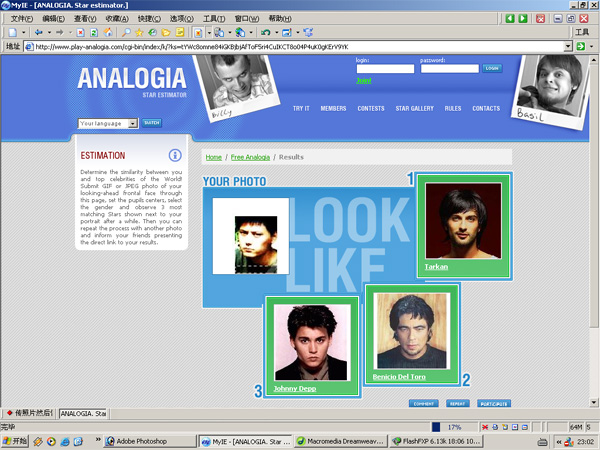Viewport: 600px width, 450px height.
Task: Click the Benicio Del Toro name link
Action: coord(399,377)
